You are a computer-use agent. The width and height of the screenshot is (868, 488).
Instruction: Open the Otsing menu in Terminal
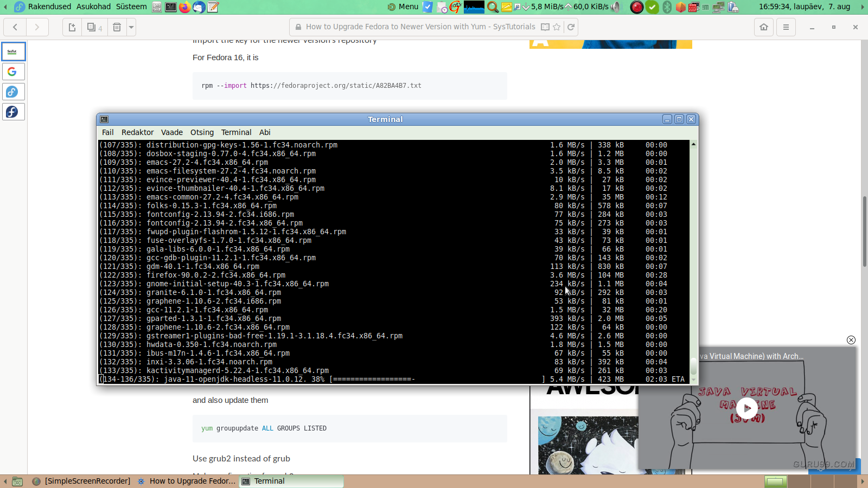tap(202, 132)
